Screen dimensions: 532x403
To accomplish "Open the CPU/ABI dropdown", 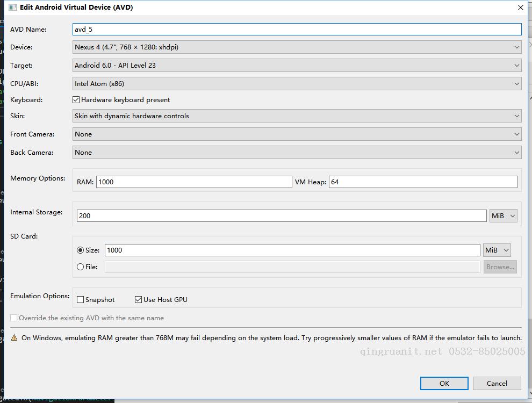I will pos(297,84).
